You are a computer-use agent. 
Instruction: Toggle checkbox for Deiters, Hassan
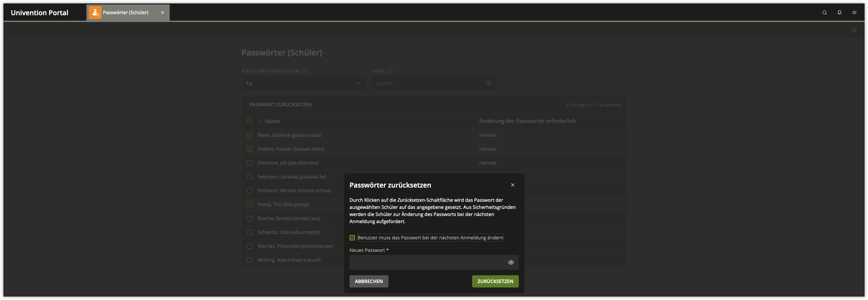pyautogui.click(x=250, y=149)
